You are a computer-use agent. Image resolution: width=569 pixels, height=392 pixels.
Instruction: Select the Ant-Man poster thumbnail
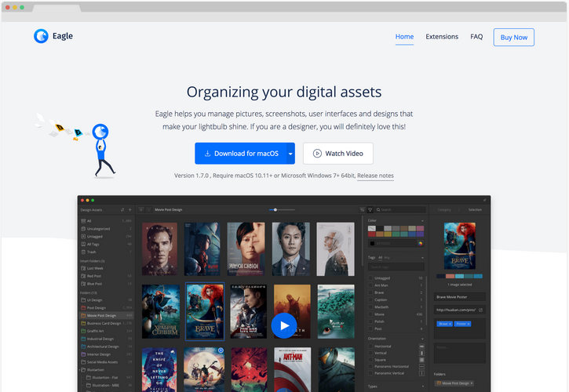pyautogui.click(x=293, y=369)
